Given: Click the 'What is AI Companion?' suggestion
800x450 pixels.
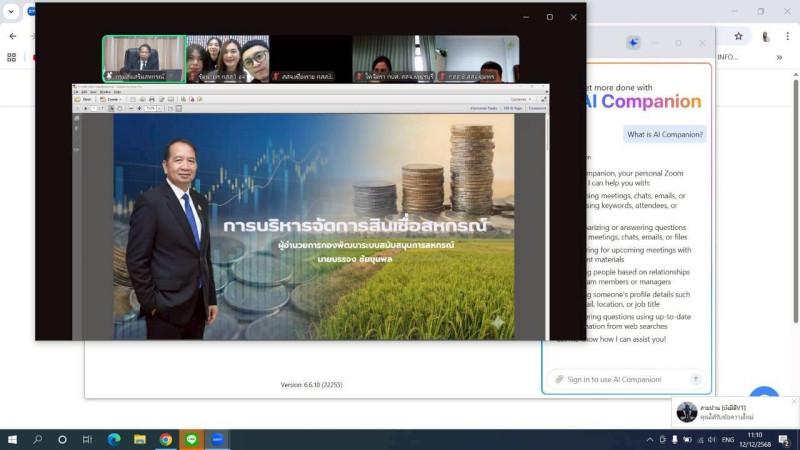Looking at the screenshot, I should pyautogui.click(x=665, y=134).
